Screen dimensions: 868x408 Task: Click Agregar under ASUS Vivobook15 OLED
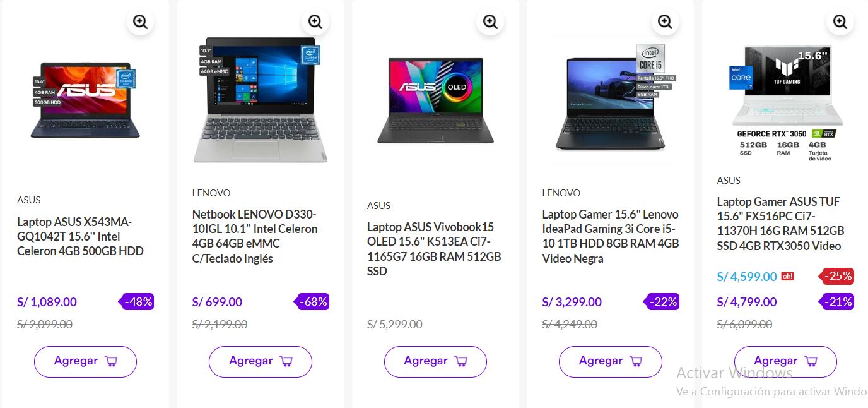(435, 361)
